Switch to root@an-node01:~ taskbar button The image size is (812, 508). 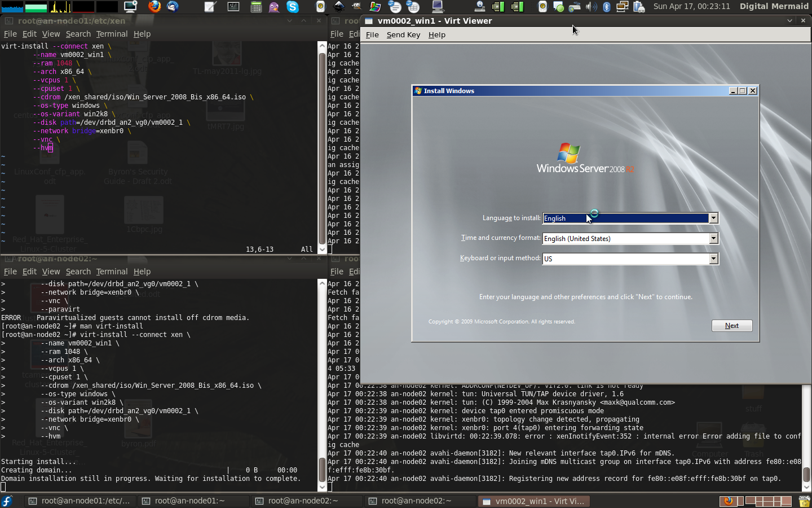click(x=193, y=501)
